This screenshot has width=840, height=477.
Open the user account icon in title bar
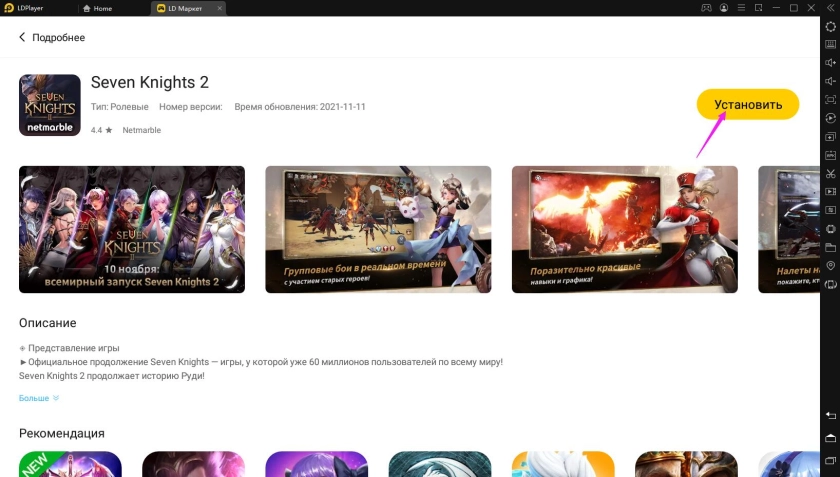click(724, 8)
